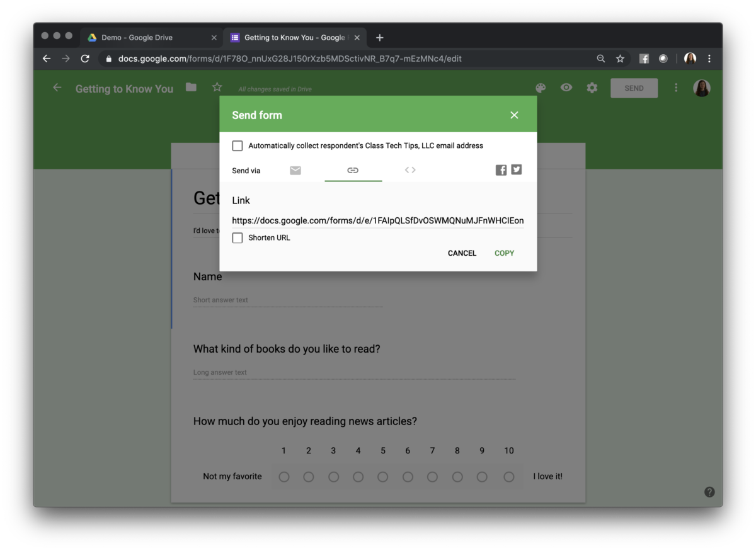The width and height of the screenshot is (756, 551).
Task: Click the browser forward button
Action: [x=66, y=59]
